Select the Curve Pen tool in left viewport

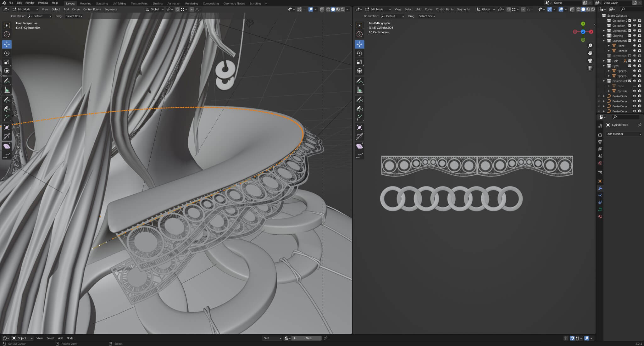pyautogui.click(x=7, y=109)
